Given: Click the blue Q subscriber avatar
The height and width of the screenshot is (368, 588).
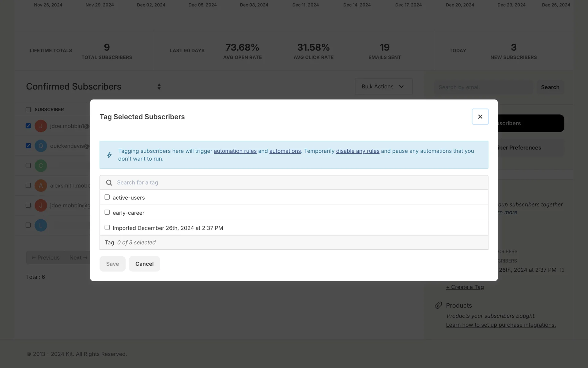Looking at the screenshot, I should (x=41, y=146).
